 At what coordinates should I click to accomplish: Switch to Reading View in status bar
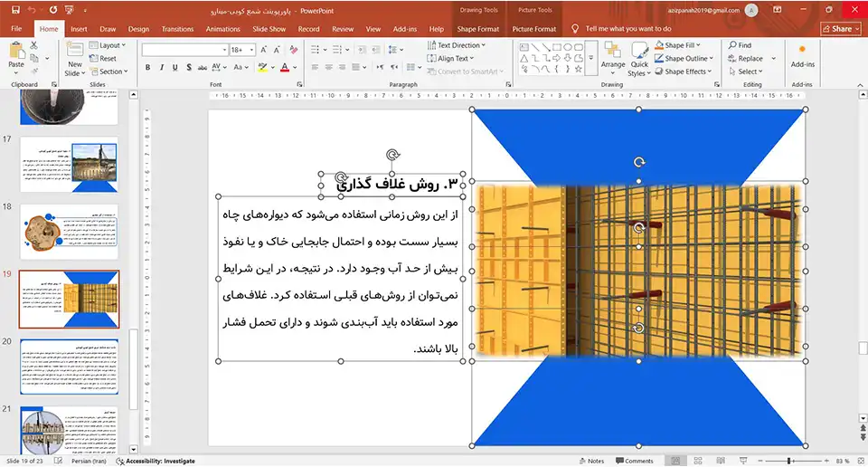click(721, 461)
